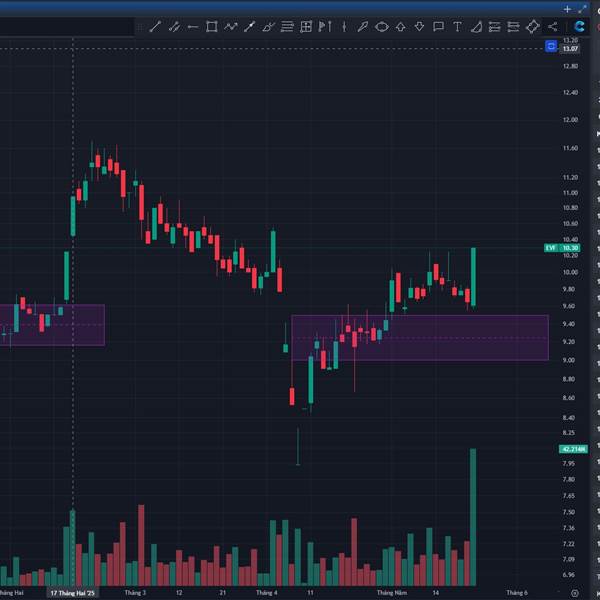
Task: Click the 'Tháng 3' time axis label
Action: pos(135,593)
